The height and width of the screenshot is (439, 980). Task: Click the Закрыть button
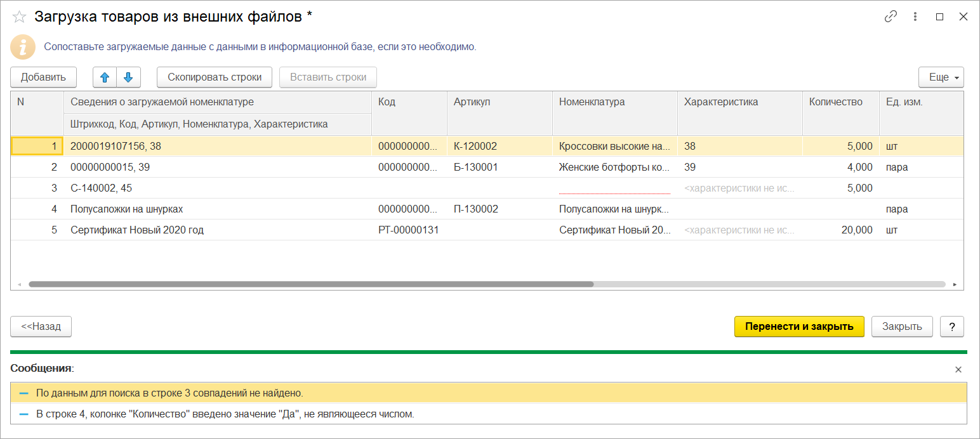[901, 327]
